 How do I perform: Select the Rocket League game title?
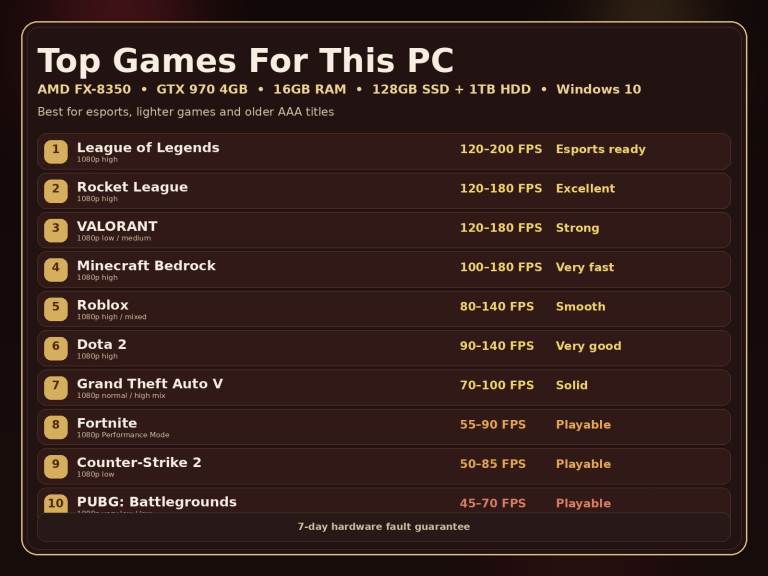(132, 187)
